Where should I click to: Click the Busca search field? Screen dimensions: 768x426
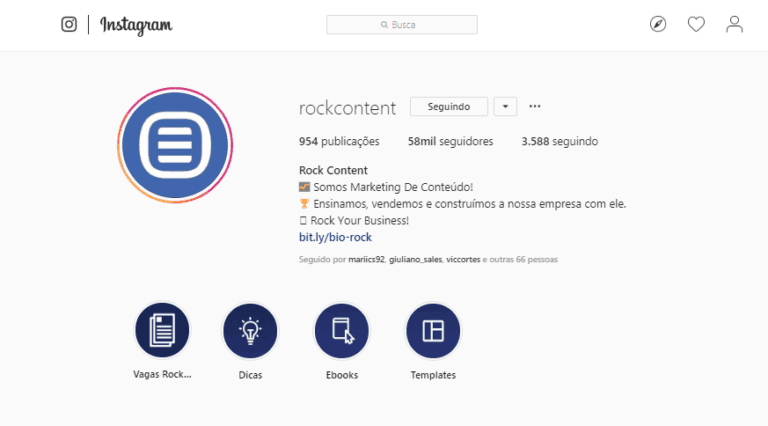[402, 24]
